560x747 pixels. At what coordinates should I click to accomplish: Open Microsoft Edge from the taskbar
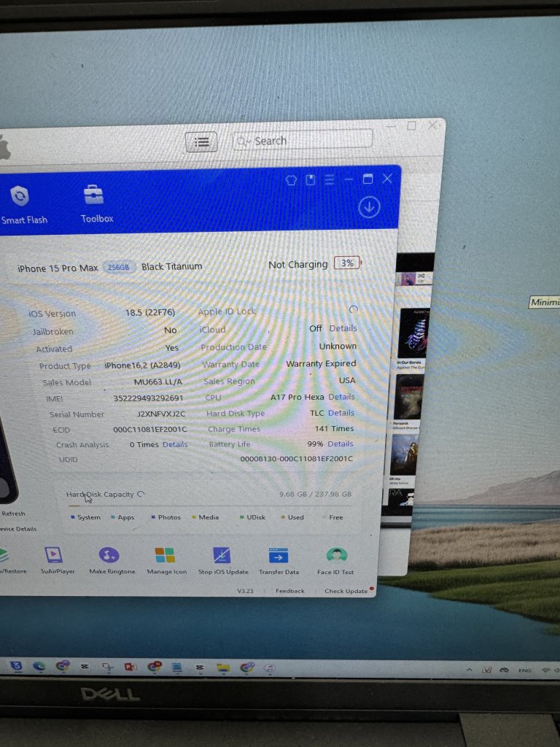pyautogui.click(x=39, y=666)
